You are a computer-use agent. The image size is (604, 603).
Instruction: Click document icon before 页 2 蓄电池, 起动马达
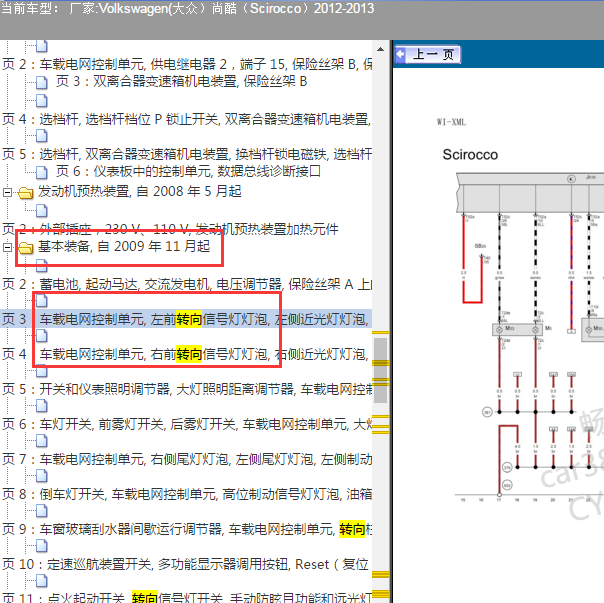(42, 265)
